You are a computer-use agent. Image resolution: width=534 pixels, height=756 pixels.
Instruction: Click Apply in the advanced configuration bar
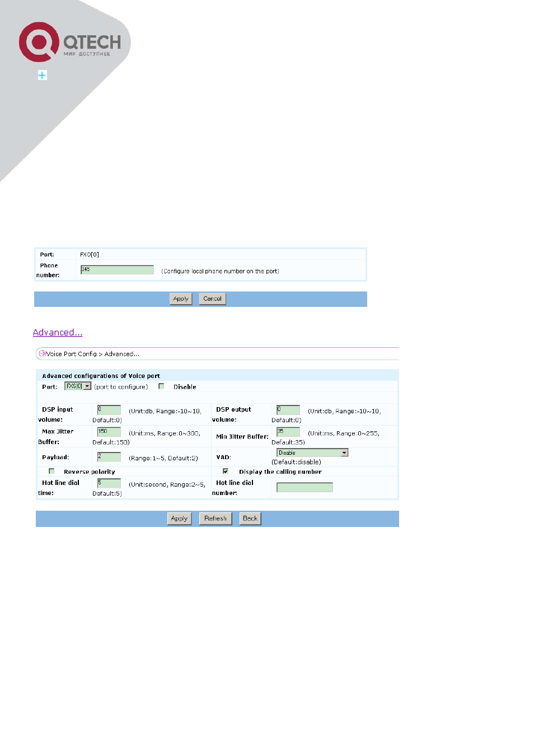pyautogui.click(x=179, y=519)
